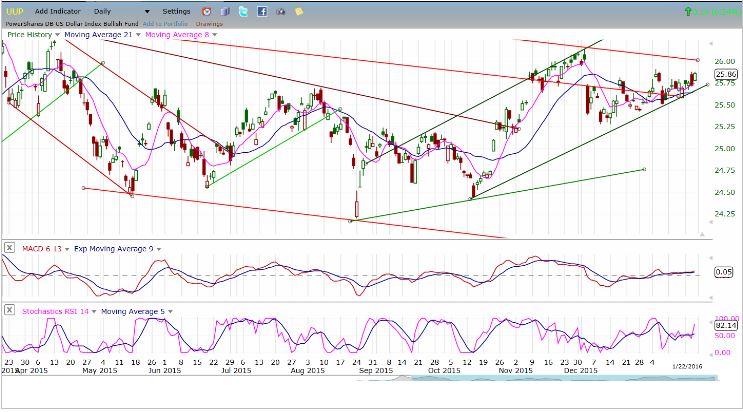Viewport: 743px width, 412px height.
Task: Click the PowerShares DB US Dollar fund name
Action: tap(72, 23)
